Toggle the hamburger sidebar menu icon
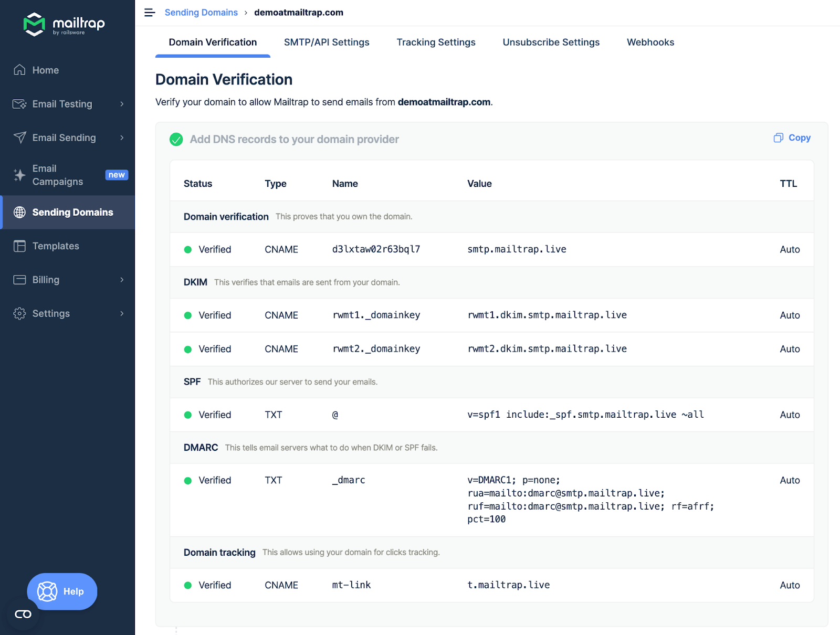The height and width of the screenshot is (635, 840). (x=150, y=13)
